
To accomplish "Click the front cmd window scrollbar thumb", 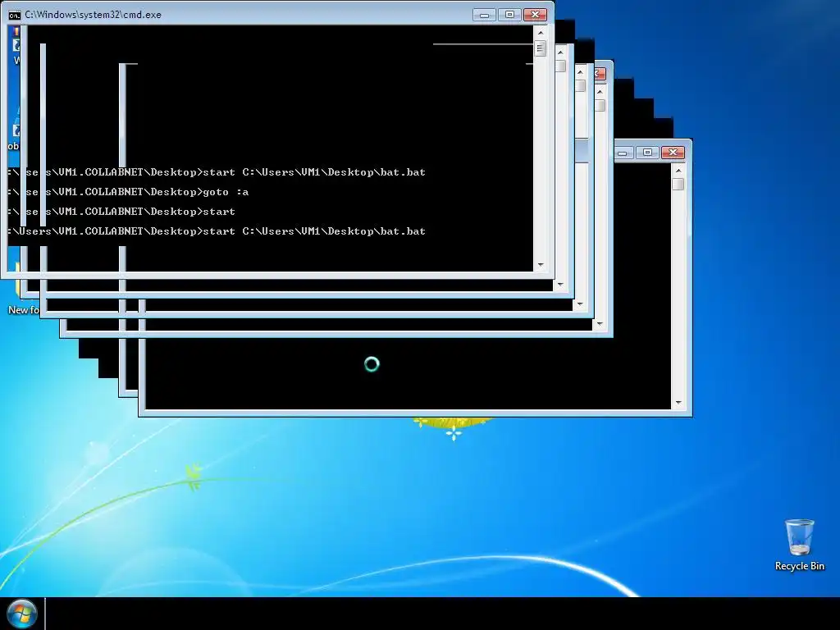I will click(x=540, y=48).
